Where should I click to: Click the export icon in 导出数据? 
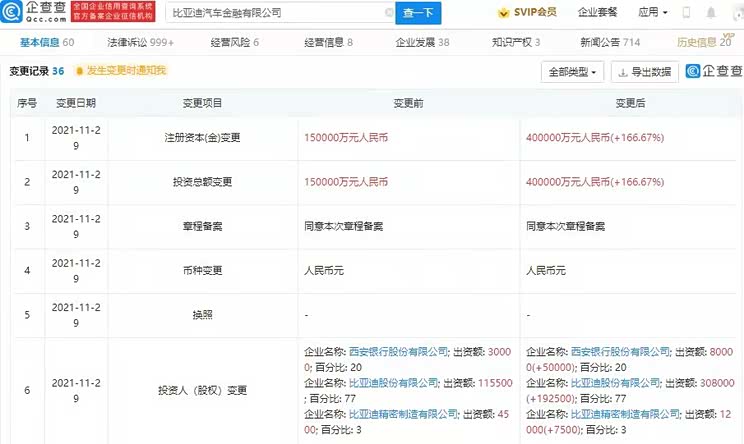623,72
